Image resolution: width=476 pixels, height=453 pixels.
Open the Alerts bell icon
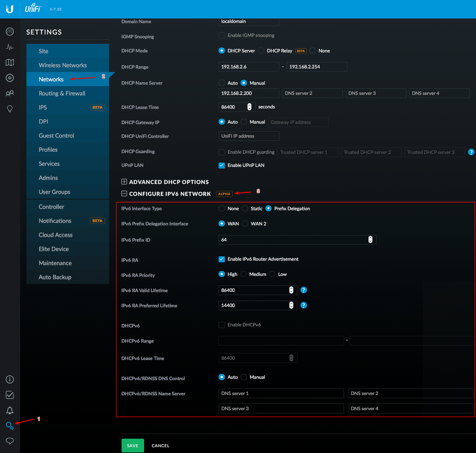pos(10,411)
